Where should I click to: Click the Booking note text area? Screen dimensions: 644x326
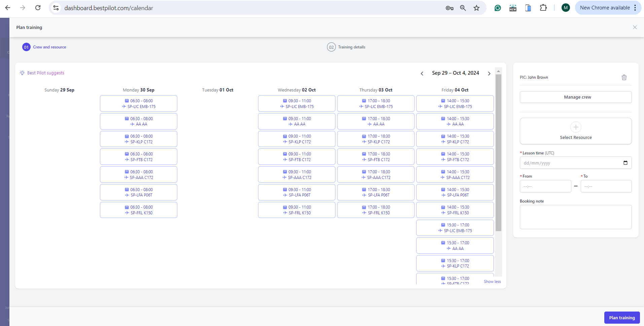pyautogui.click(x=576, y=217)
